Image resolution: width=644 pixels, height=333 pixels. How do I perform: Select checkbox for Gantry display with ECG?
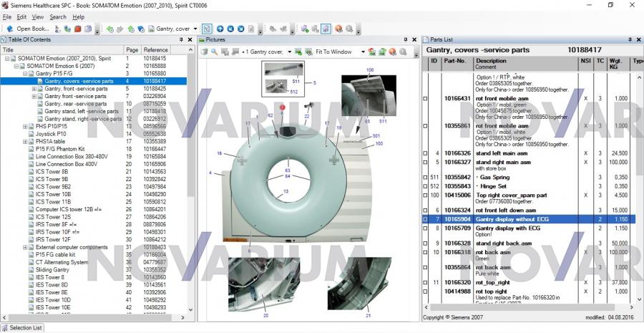[x=426, y=228]
